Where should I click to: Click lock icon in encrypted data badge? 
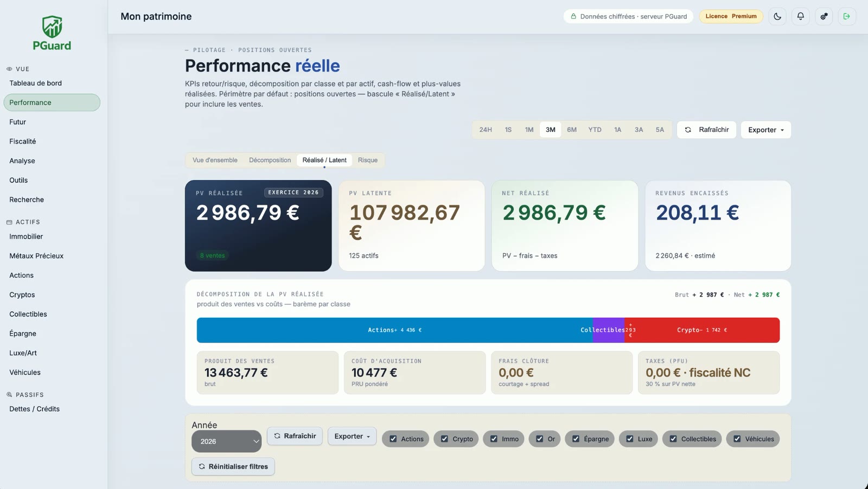[x=573, y=16]
